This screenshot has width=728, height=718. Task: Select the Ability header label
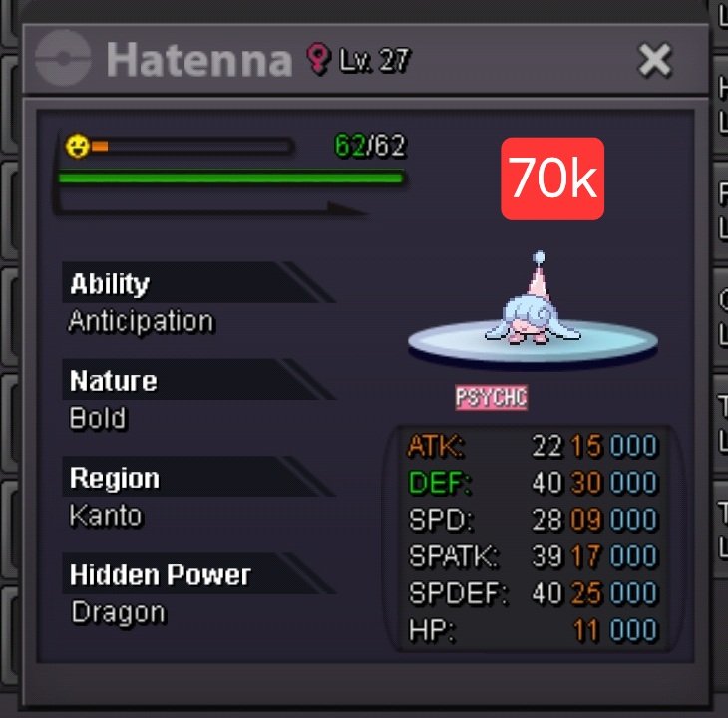coord(110,283)
